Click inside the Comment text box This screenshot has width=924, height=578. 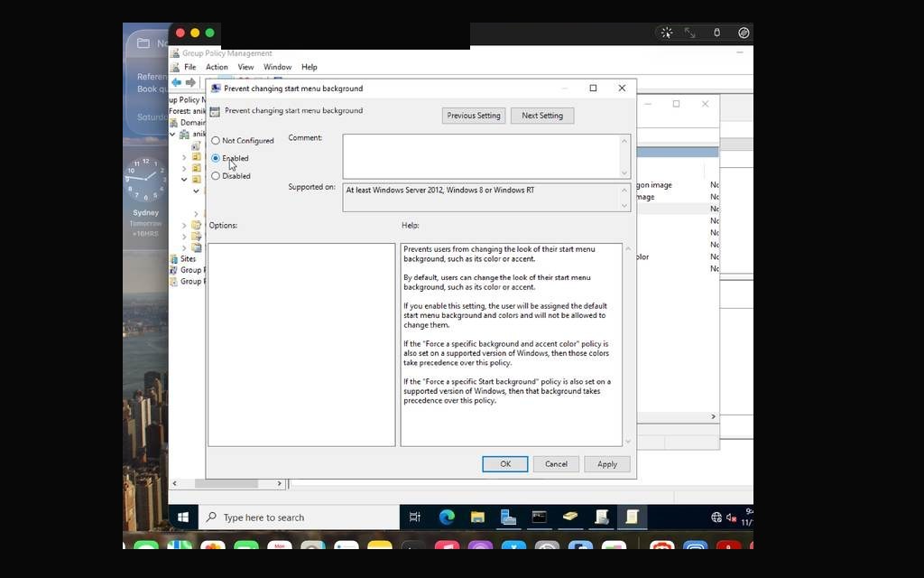point(482,156)
